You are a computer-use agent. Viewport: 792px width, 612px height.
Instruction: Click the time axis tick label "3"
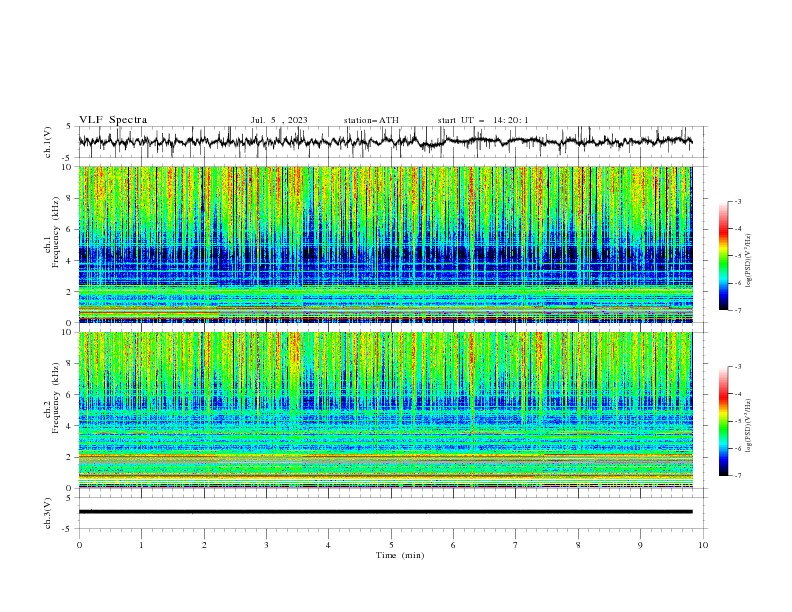(266, 545)
